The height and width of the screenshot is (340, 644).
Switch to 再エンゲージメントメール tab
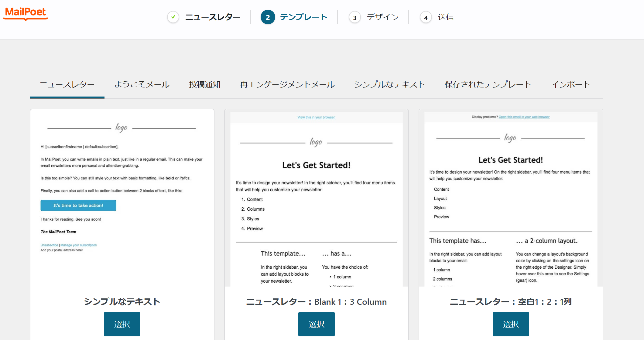coord(287,84)
